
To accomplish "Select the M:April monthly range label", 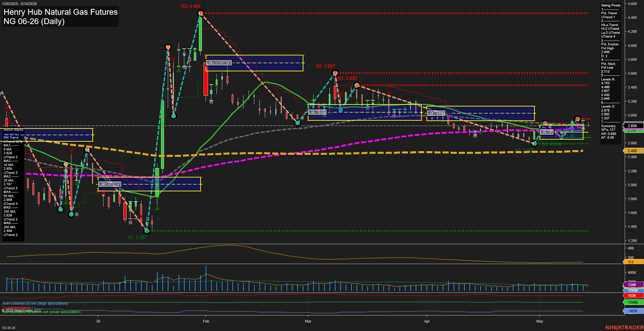I will click(436, 113).
